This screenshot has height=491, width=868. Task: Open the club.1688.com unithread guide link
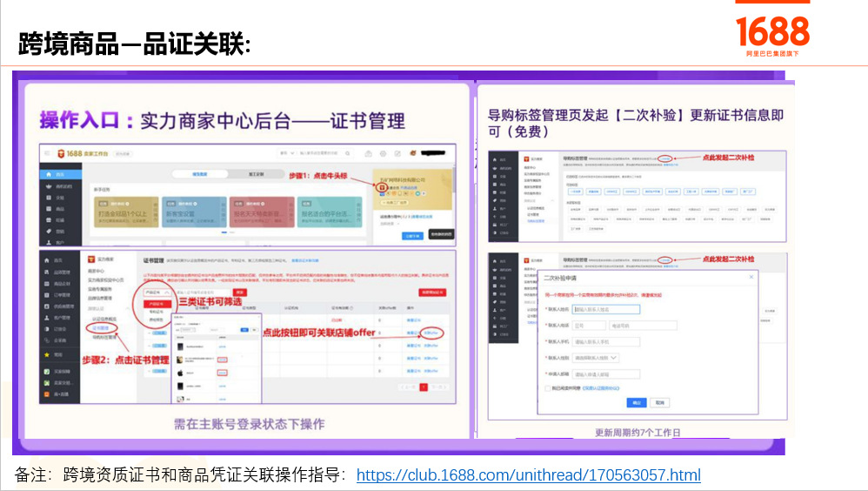tap(528, 475)
